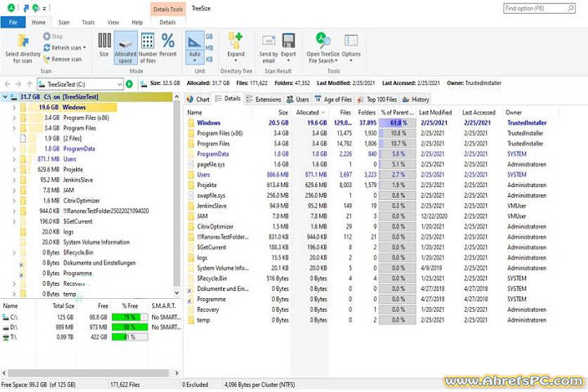This screenshot has height=392, width=588.
Task: Switch mode to Size
Action: (105, 45)
